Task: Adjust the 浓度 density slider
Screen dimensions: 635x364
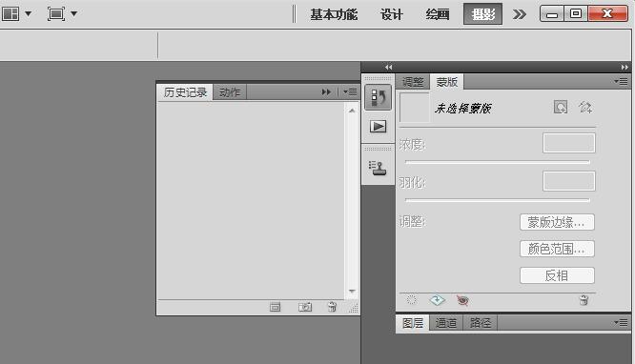Action: click(498, 162)
